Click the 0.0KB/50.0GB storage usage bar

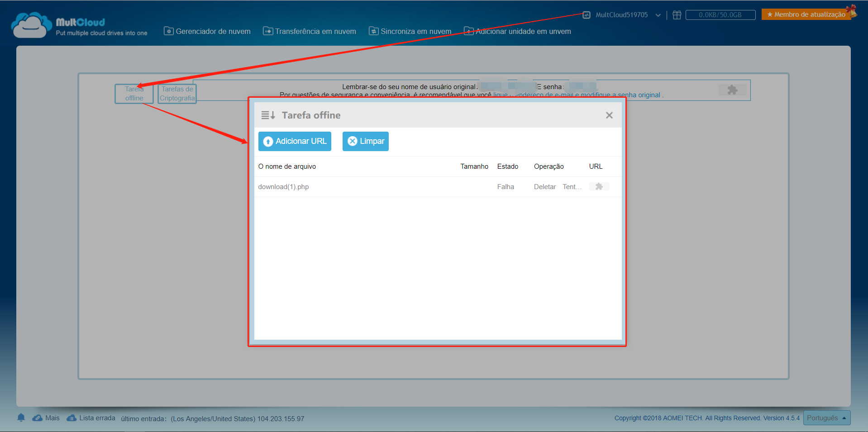point(720,15)
